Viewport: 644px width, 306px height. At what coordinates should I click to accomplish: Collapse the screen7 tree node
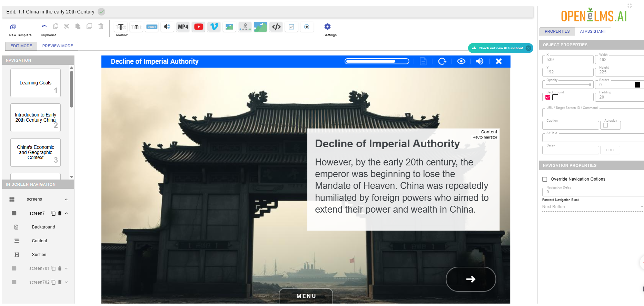pyautogui.click(x=67, y=213)
